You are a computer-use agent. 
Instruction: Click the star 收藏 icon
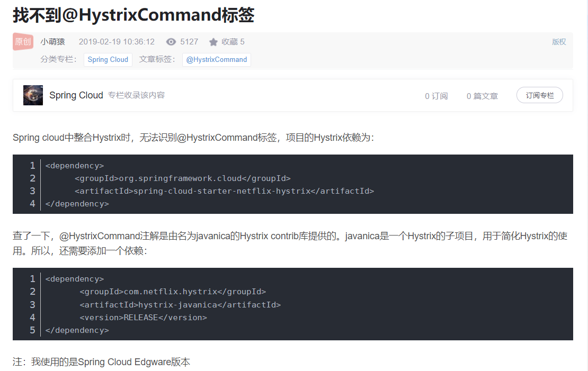click(x=213, y=42)
